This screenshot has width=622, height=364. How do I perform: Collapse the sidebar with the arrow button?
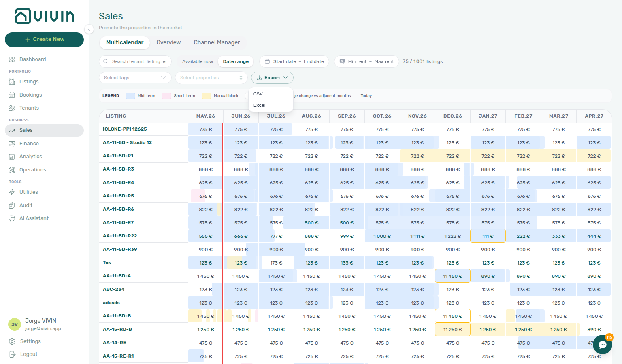click(x=89, y=29)
